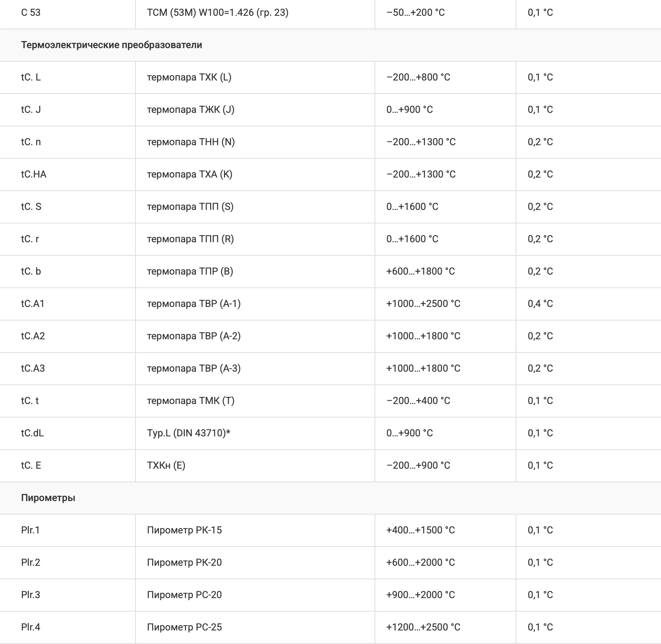Click the '0,4 °C' accuracy cell
Image resolution: width=661 pixels, height=644 pixels.
(x=540, y=304)
